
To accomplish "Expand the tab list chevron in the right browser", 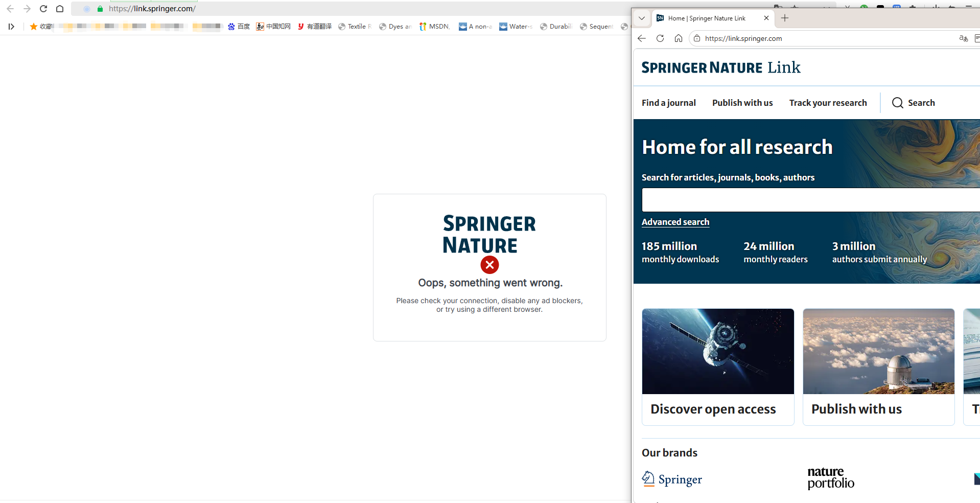I will tap(642, 18).
